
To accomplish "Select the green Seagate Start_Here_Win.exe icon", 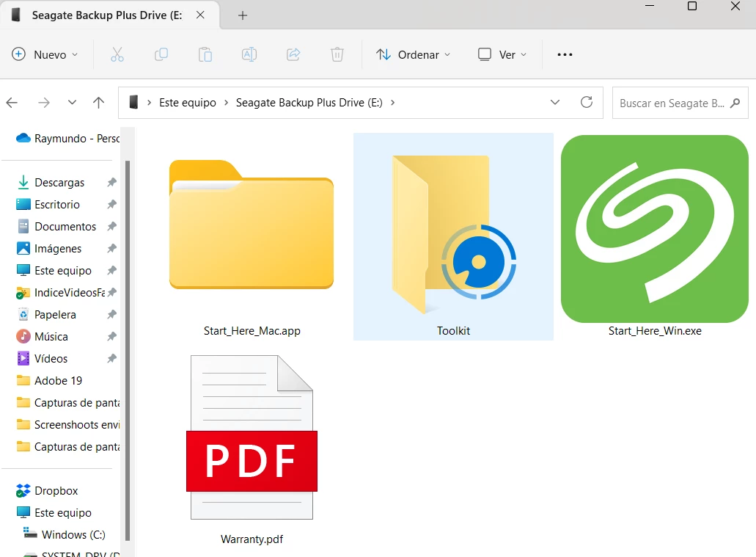I will (x=655, y=229).
